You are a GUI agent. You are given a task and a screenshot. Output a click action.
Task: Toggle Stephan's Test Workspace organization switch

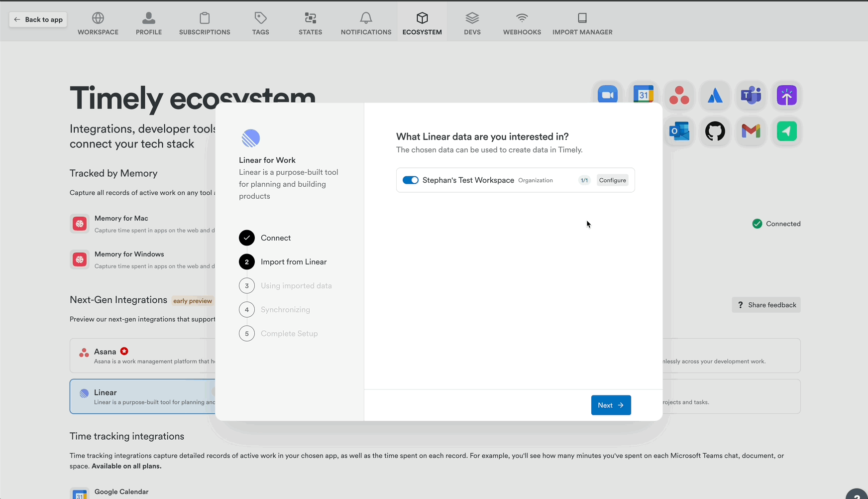pyautogui.click(x=411, y=180)
